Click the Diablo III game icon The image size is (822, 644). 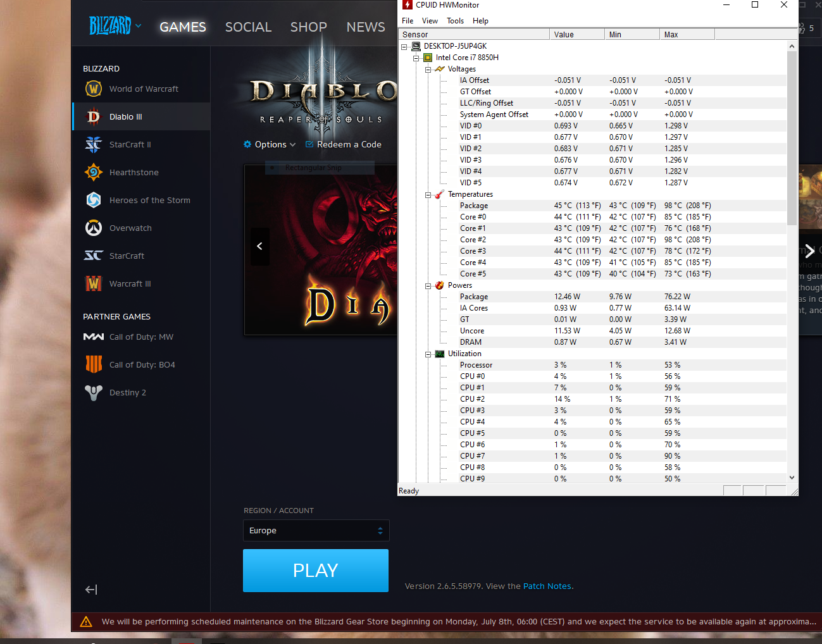tap(94, 116)
